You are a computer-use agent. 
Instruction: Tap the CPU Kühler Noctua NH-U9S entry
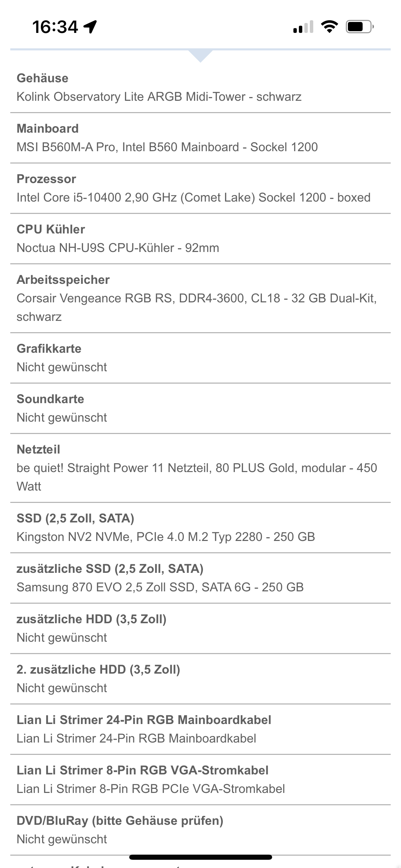tap(200, 239)
